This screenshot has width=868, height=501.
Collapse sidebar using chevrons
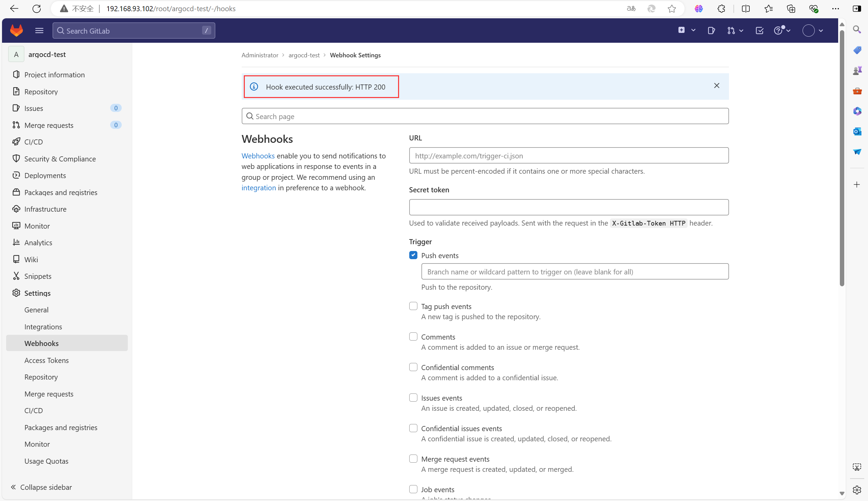[13, 487]
